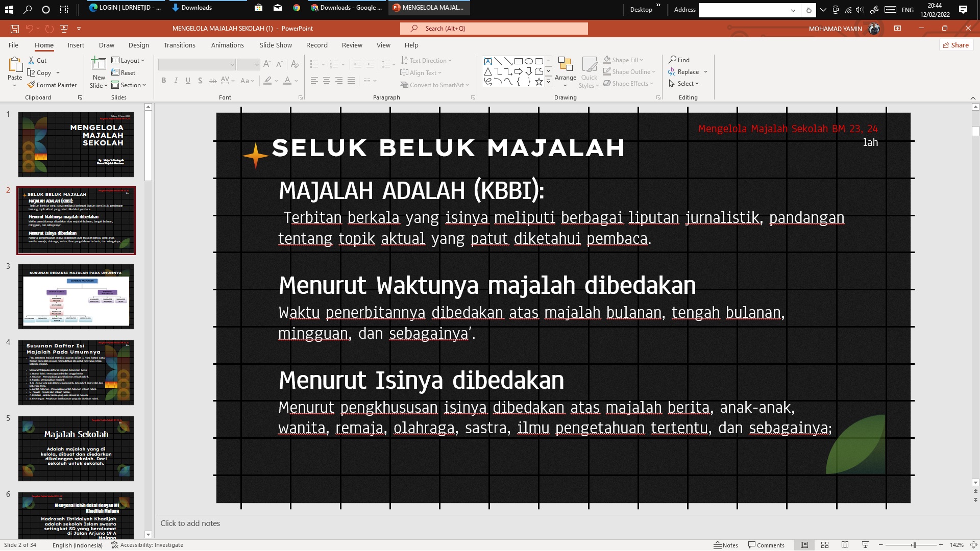Increase list indent level

370,64
